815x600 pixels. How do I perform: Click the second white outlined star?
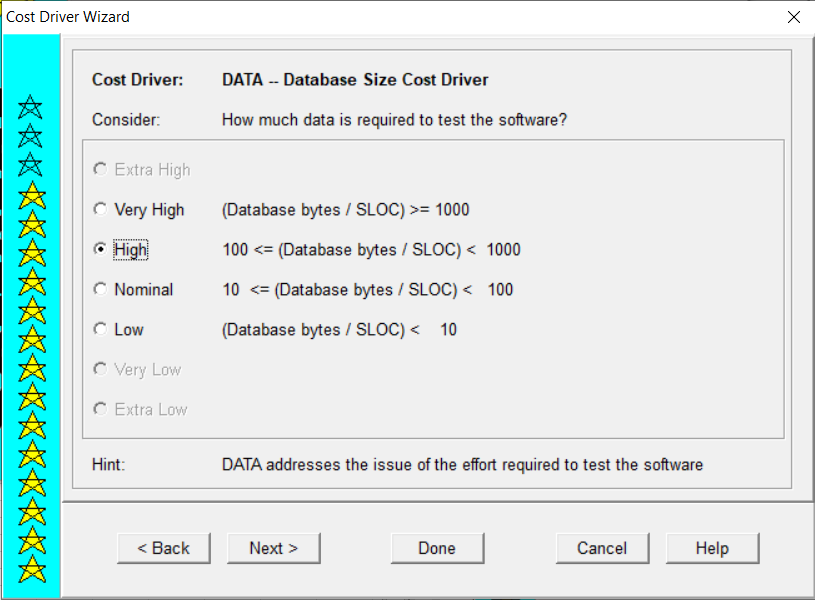click(x=30, y=136)
